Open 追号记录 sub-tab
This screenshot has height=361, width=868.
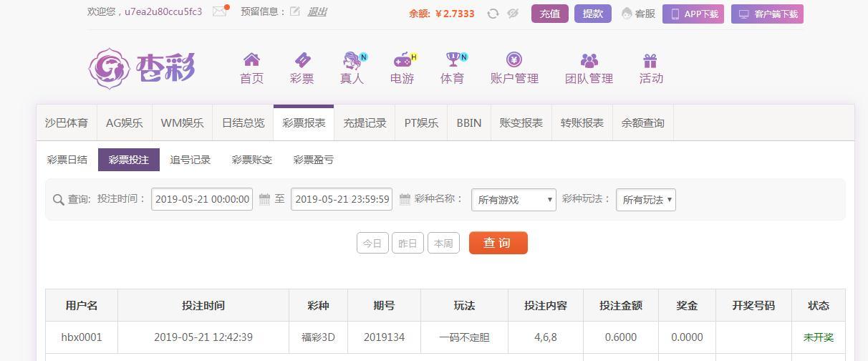tap(191, 160)
